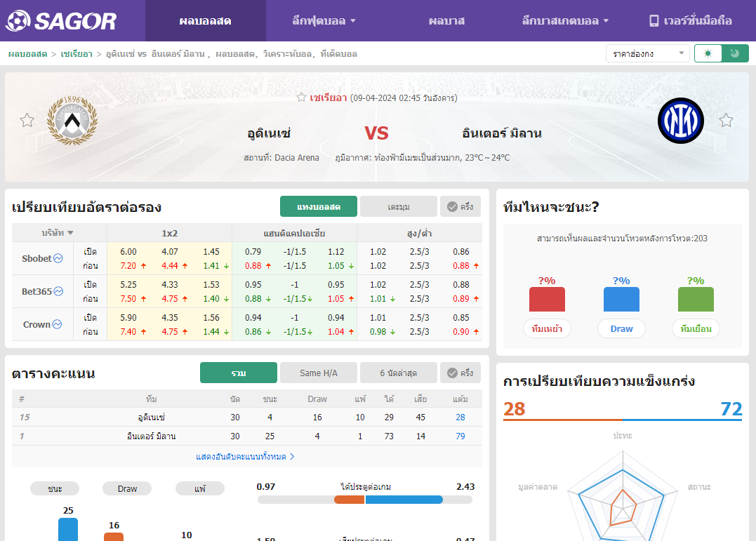
Task: Click Inter Milan points value 79
Action: coord(460,436)
